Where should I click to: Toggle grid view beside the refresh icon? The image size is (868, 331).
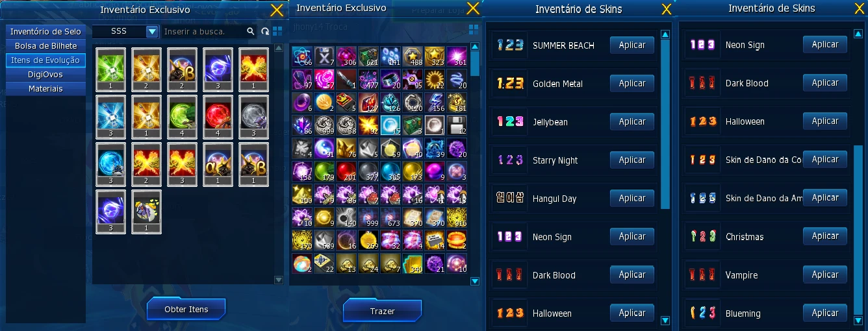(277, 31)
